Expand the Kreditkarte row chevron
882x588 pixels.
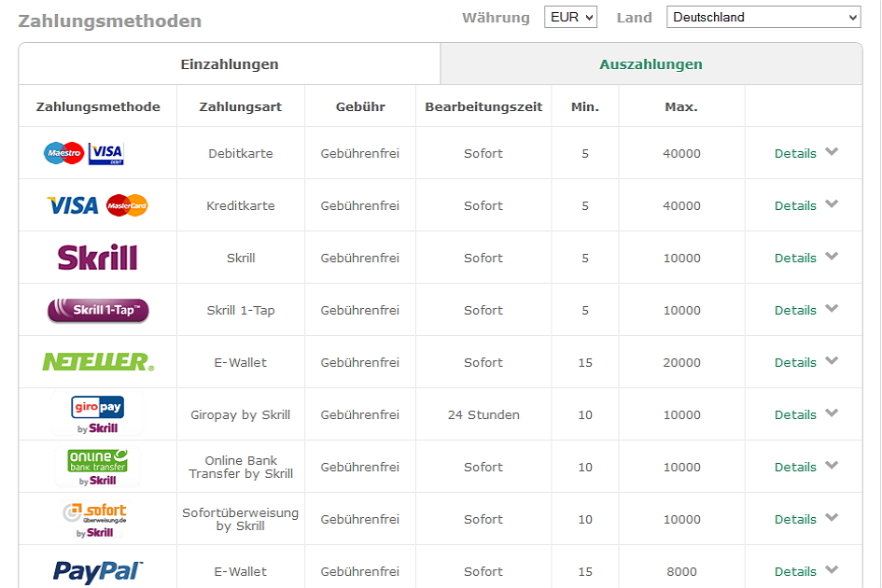click(832, 203)
